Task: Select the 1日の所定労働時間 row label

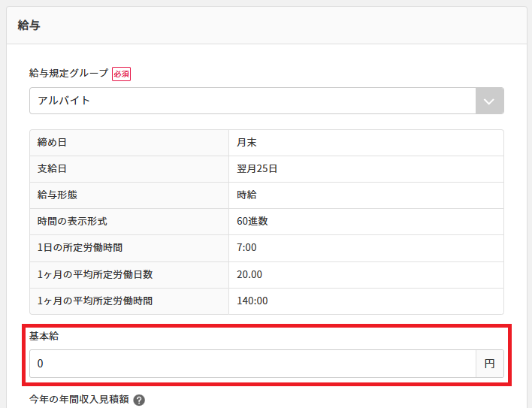Action: (80, 248)
